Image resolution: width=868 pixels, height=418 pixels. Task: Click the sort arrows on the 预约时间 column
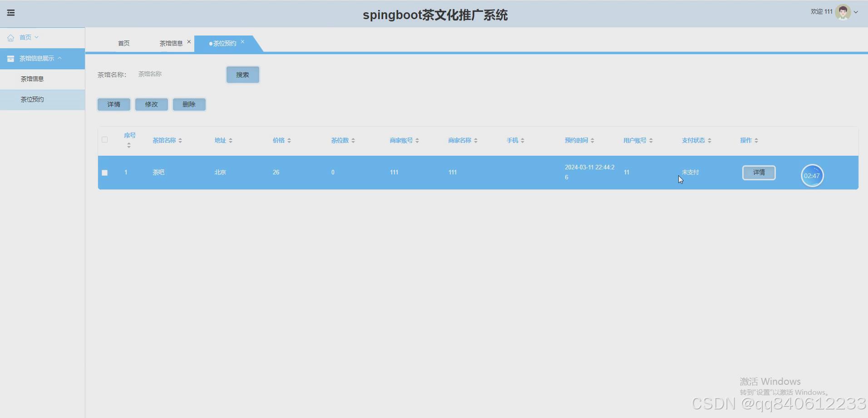[x=593, y=140]
